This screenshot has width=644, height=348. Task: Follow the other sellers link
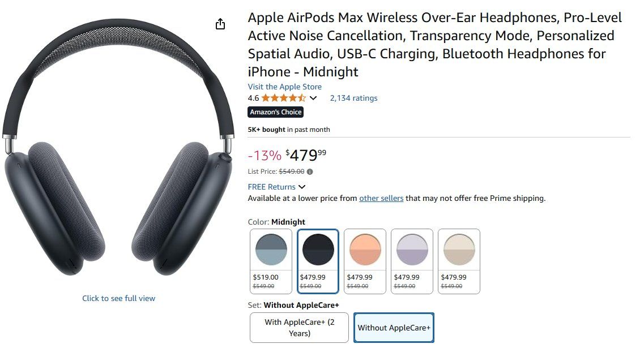click(x=381, y=198)
